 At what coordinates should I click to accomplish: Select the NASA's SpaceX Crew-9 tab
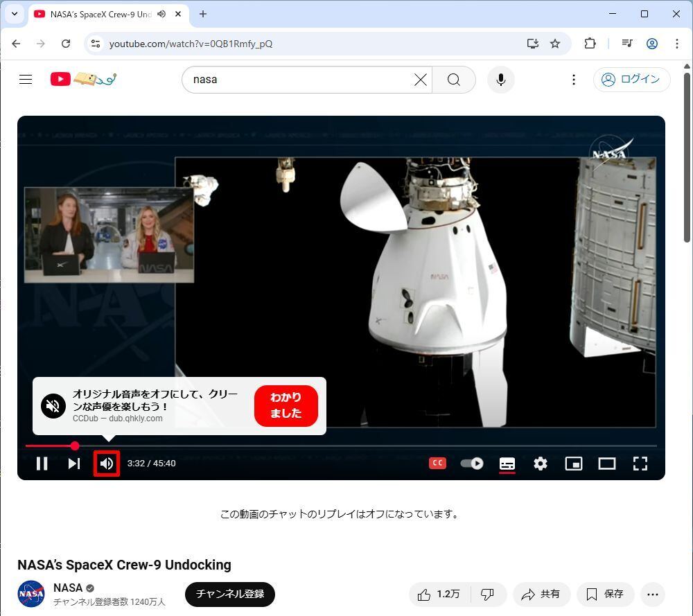[x=101, y=14]
